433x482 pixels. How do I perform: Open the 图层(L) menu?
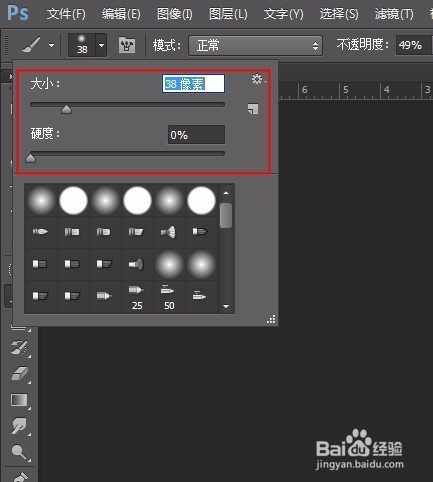228,14
